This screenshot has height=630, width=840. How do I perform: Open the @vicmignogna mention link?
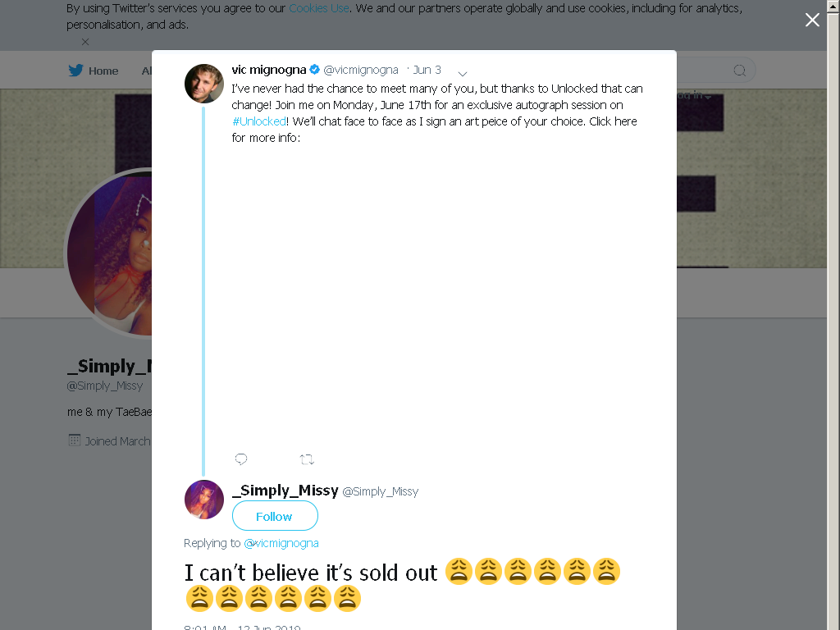[x=281, y=543]
